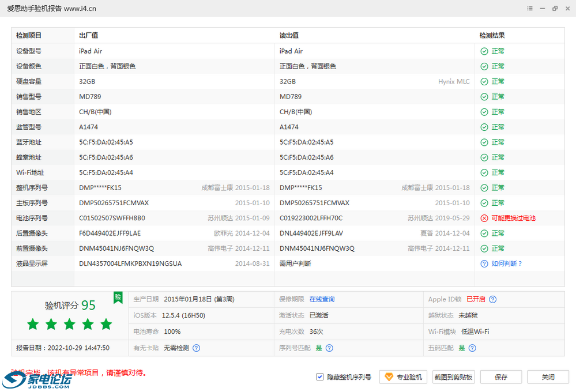Click the 关闭 button
The image size is (576, 392).
pos(548,377)
